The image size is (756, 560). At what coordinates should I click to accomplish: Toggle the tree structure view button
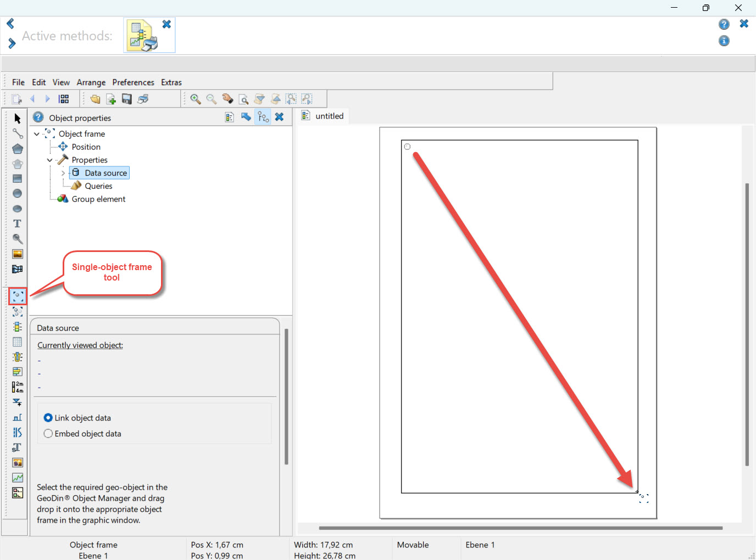coord(263,117)
